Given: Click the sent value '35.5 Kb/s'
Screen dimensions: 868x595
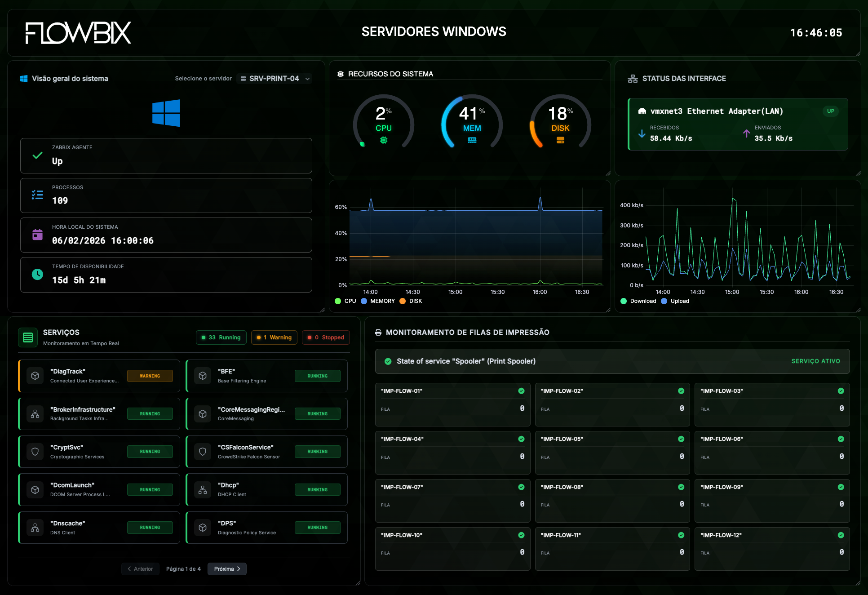Looking at the screenshot, I should pyautogui.click(x=774, y=138).
